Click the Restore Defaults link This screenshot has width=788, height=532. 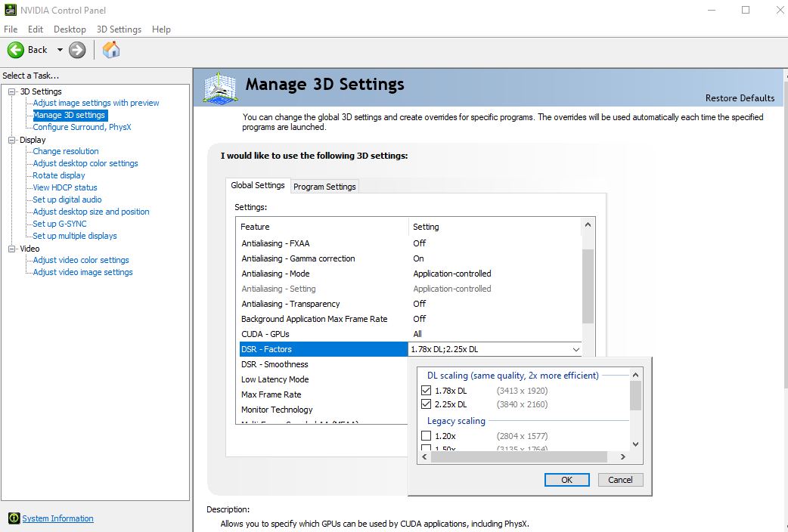(740, 98)
